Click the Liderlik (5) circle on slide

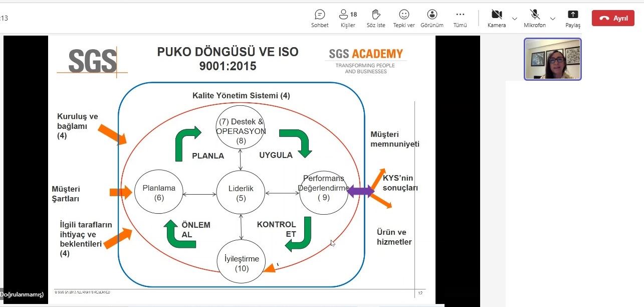point(241,193)
